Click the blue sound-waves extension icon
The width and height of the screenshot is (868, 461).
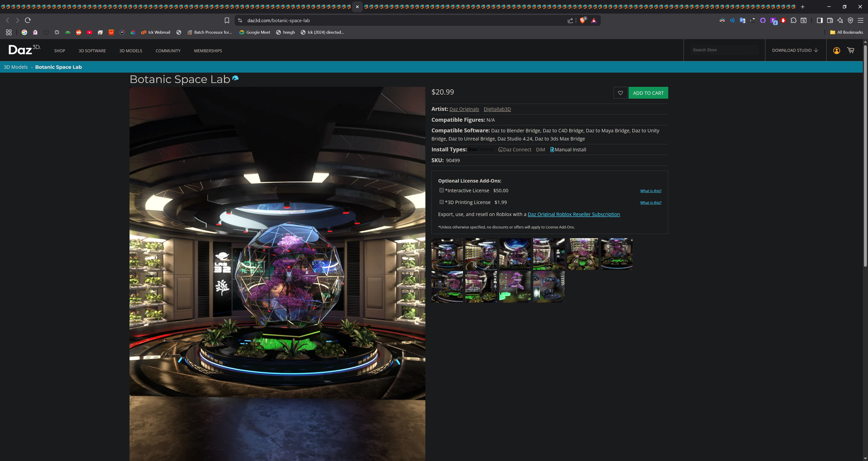(x=732, y=21)
